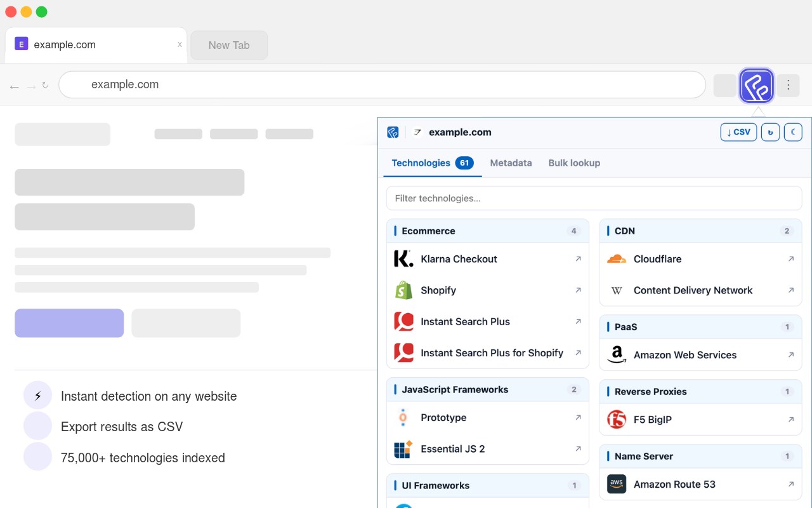The height and width of the screenshot is (508, 812).
Task: Click the F5 BigIP red logo icon
Action: 617,420
